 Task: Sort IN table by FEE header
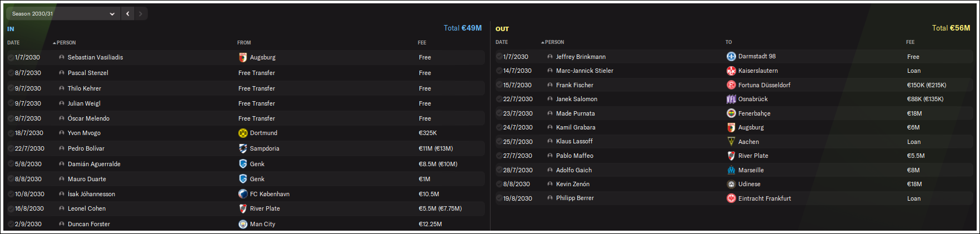click(x=422, y=43)
